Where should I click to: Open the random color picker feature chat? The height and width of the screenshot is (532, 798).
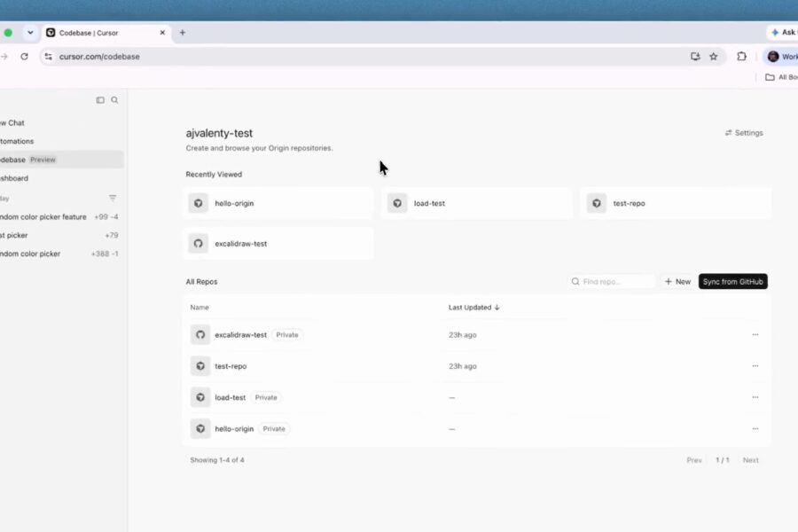(61, 217)
